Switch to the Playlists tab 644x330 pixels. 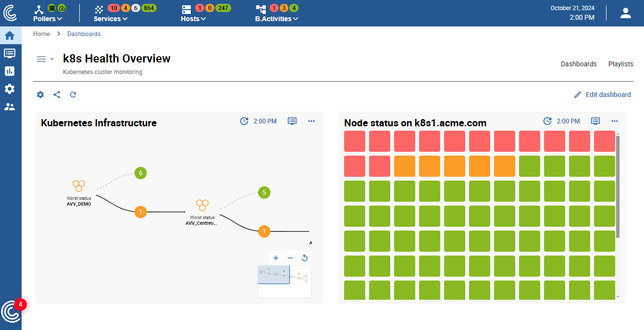point(620,63)
